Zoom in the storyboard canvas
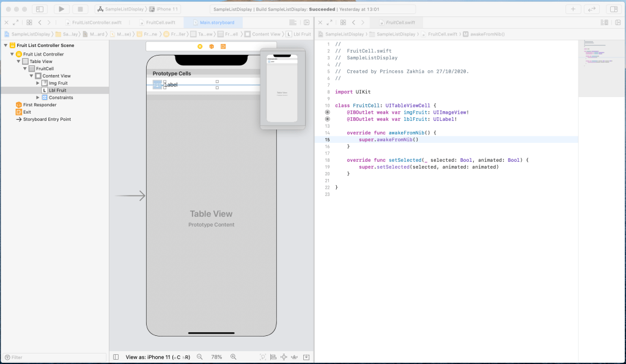The image size is (626, 364). click(234, 357)
